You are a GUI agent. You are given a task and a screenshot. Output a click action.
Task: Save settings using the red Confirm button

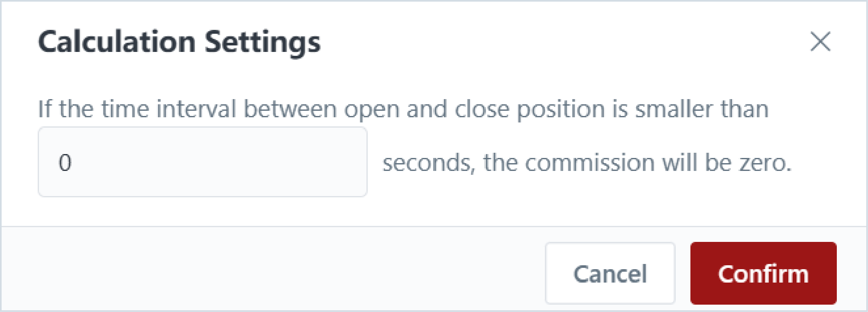point(763,273)
